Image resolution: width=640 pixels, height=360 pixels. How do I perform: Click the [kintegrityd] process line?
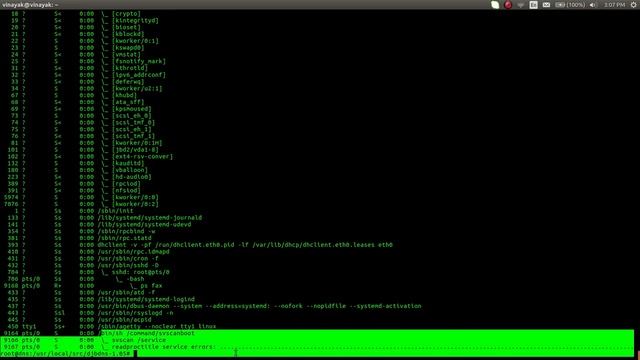(84, 20)
